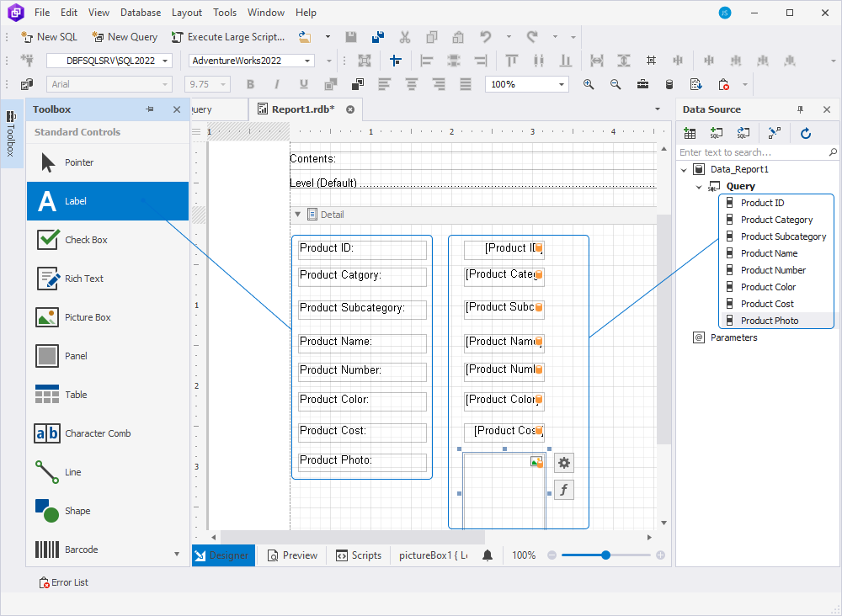Collapse the Detail band
The width and height of the screenshot is (842, 616).
coord(297,215)
